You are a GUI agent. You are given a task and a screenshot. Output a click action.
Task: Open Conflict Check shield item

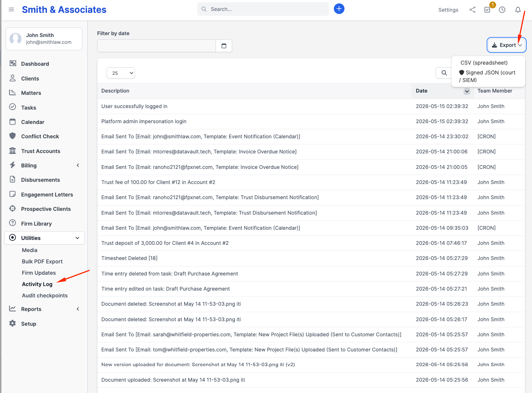pyautogui.click(x=40, y=136)
